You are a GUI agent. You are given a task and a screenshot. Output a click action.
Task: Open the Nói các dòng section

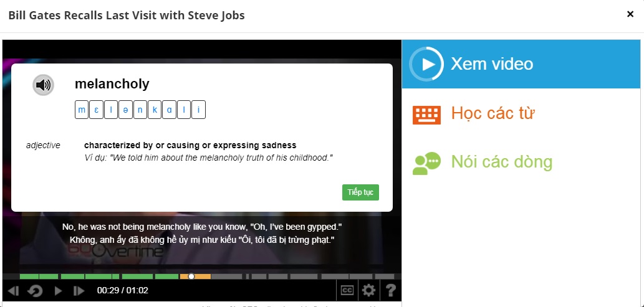(x=482, y=162)
